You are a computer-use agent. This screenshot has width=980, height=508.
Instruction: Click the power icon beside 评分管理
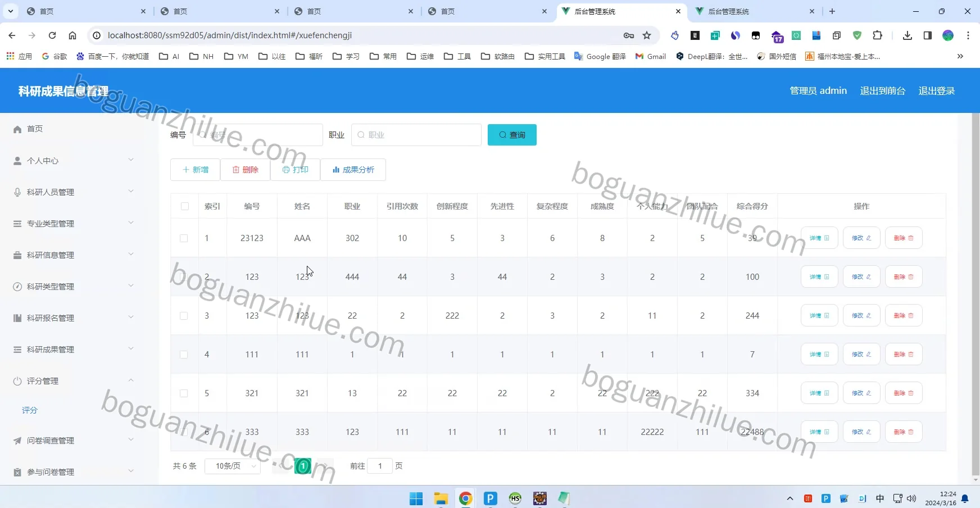17,381
